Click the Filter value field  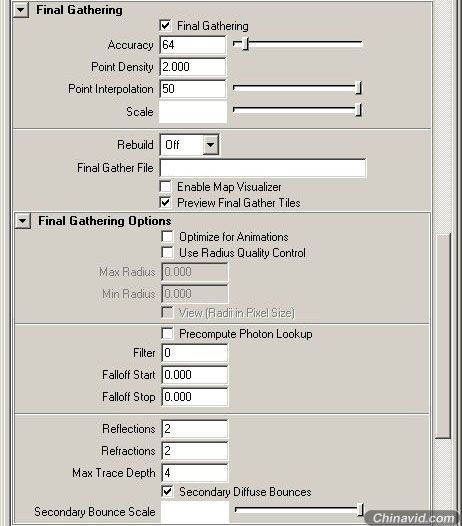[195, 353]
